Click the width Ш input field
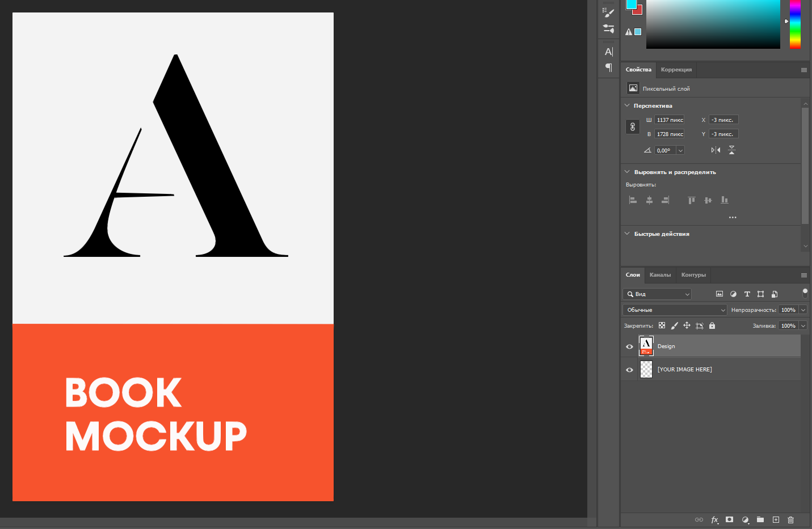The height and width of the screenshot is (529, 812). coord(670,120)
